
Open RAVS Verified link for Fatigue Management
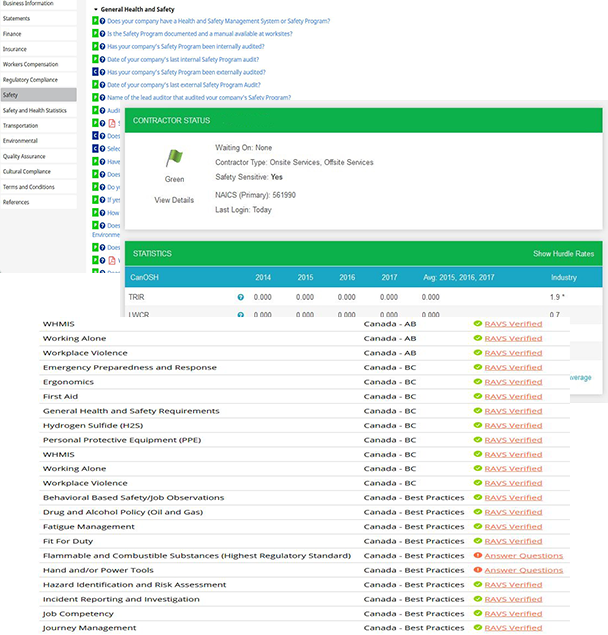point(513,527)
